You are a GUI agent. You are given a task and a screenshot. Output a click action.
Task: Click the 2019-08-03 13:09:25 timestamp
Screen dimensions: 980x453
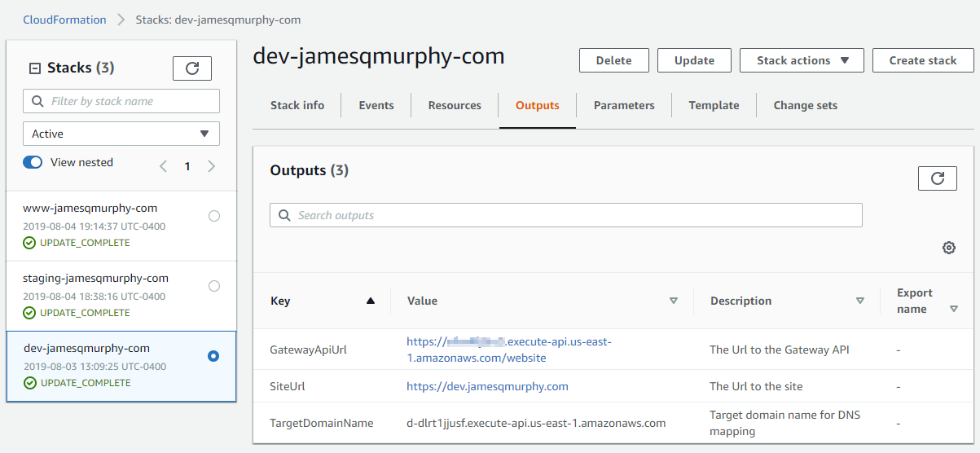tap(95, 367)
